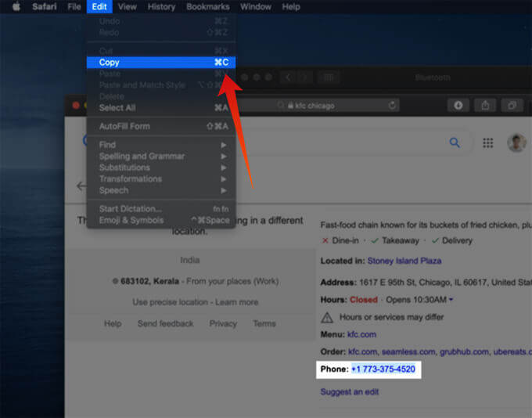The height and width of the screenshot is (418, 532).
Task: Click back button in Bluetooth window
Action: coord(289,77)
